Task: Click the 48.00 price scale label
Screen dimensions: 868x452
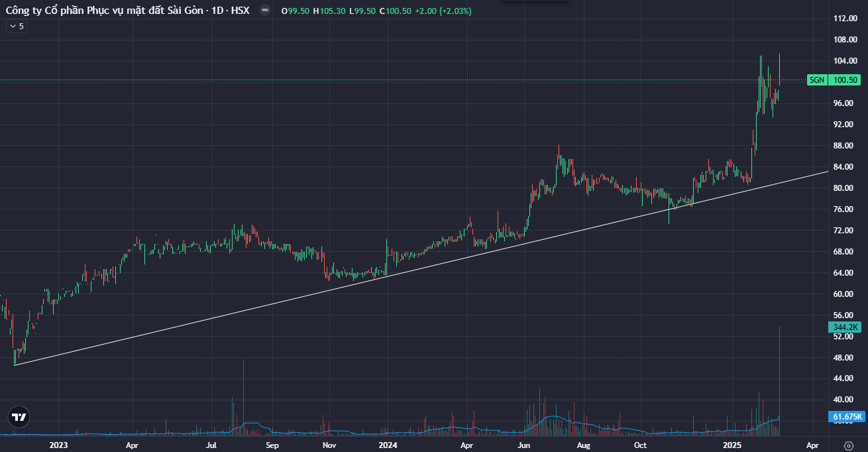Action: coord(845,358)
